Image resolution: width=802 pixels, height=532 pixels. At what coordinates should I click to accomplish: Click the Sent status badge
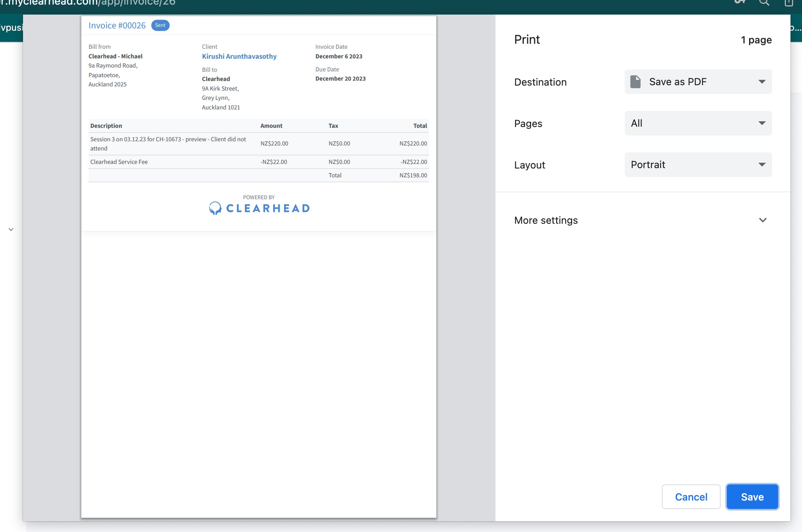coord(160,25)
